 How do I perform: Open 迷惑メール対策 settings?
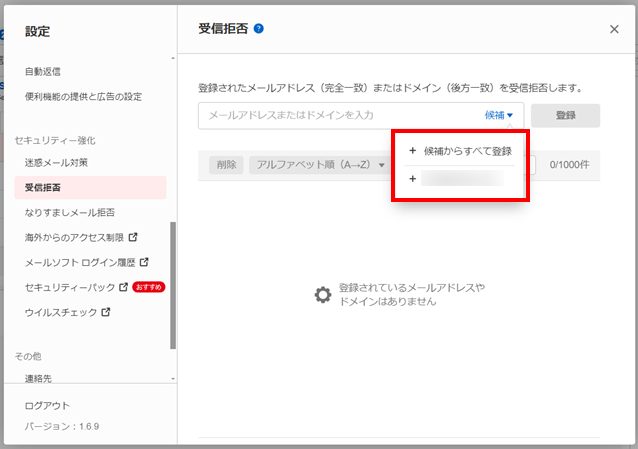tap(57, 162)
